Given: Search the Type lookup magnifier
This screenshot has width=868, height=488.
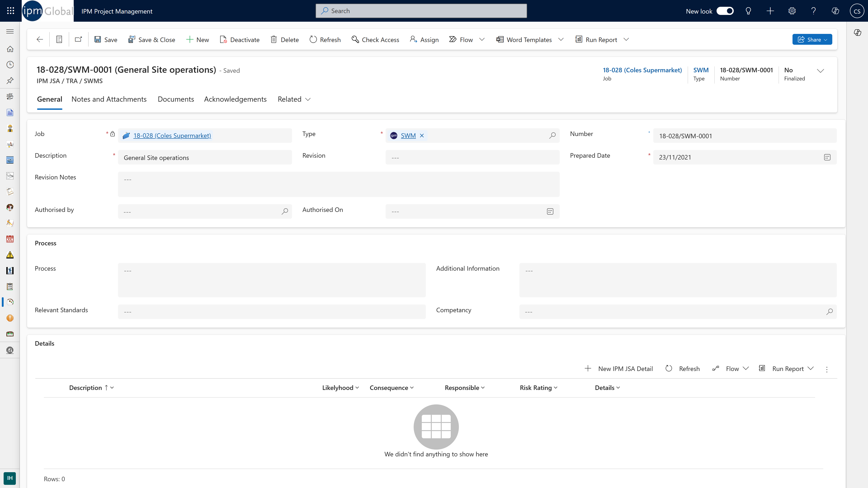Looking at the screenshot, I should point(552,135).
